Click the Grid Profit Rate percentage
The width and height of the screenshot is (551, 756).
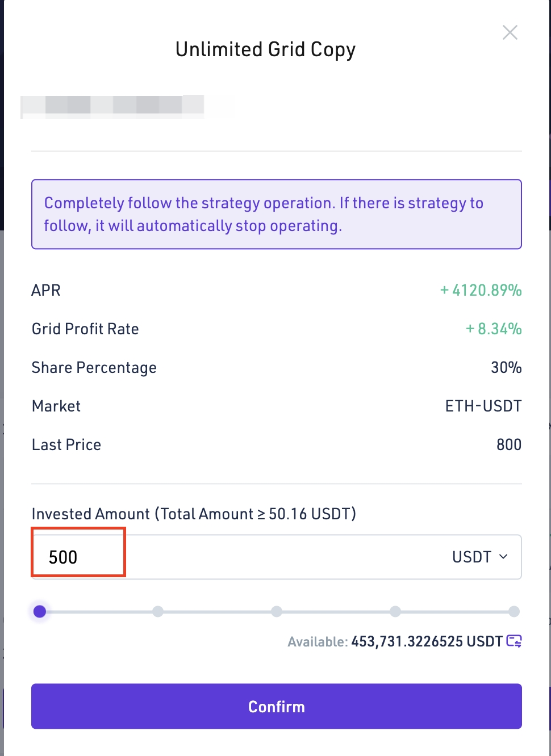tap(493, 329)
